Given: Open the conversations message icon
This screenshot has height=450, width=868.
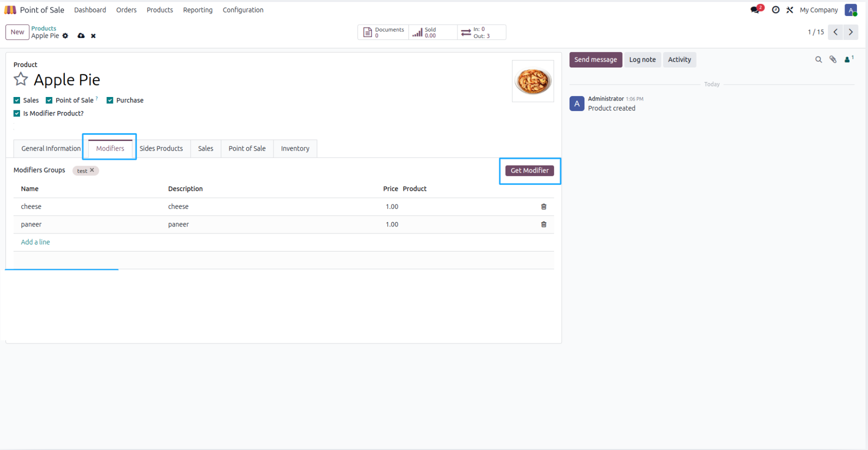Looking at the screenshot, I should [x=755, y=10].
